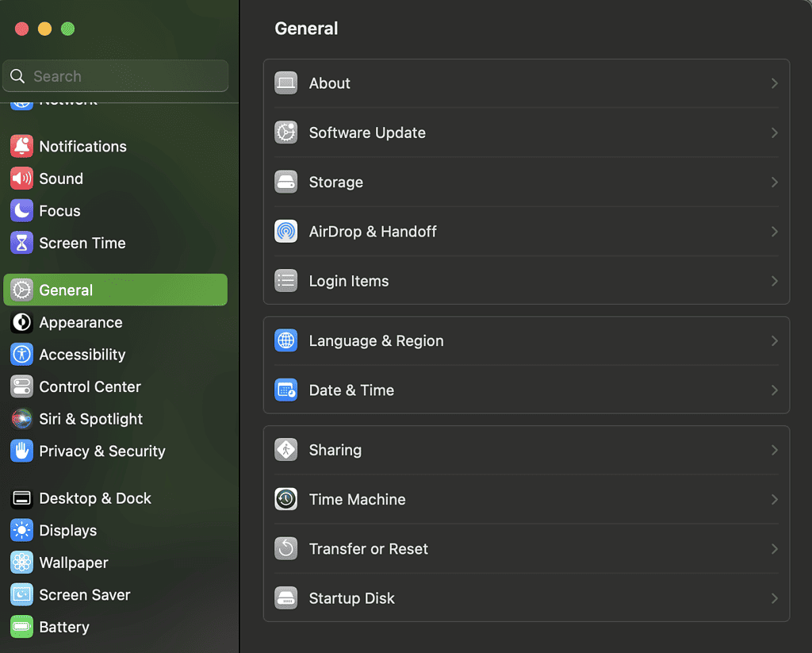Select the Notifications icon in the sidebar

coord(21,146)
